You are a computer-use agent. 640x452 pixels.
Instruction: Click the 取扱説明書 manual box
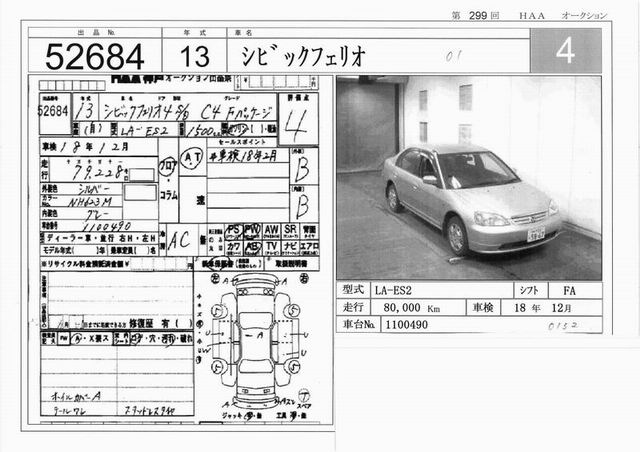(291, 264)
